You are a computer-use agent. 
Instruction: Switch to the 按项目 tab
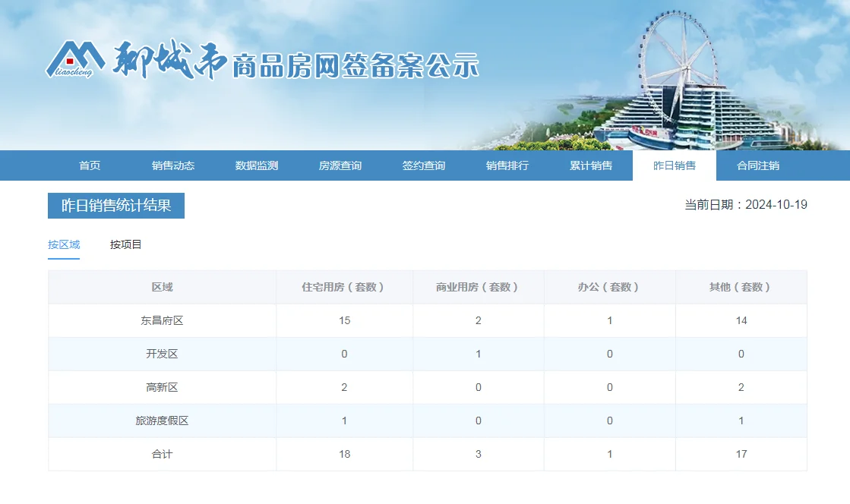126,244
